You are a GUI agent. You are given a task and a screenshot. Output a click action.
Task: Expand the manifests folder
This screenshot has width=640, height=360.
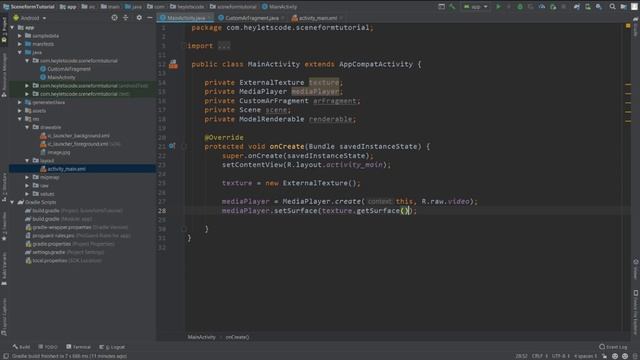(20, 44)
